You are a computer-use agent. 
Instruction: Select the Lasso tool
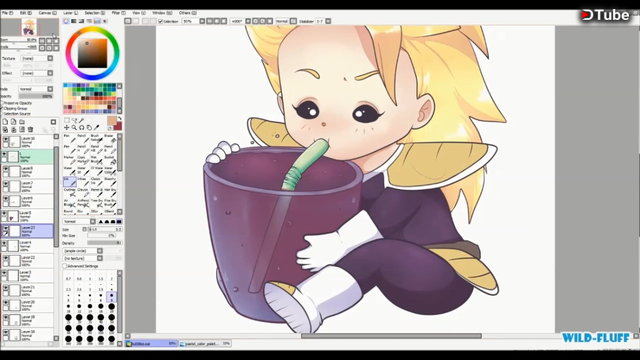point(74,120)
